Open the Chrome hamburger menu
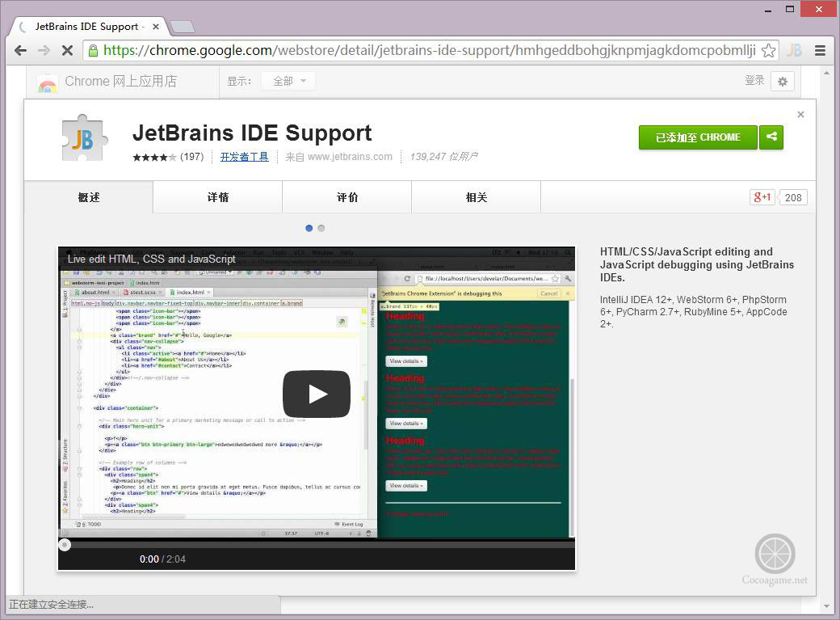This screenshot has height=620, width=840. point(820,50)
